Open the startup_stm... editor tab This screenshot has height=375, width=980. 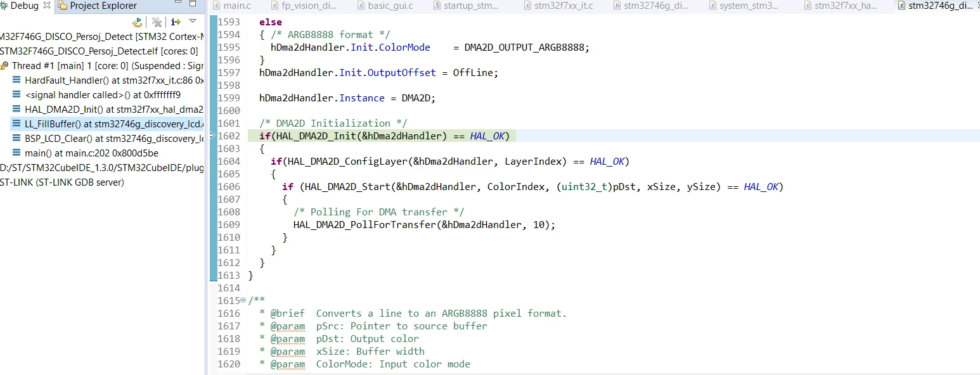click(466, 6)
